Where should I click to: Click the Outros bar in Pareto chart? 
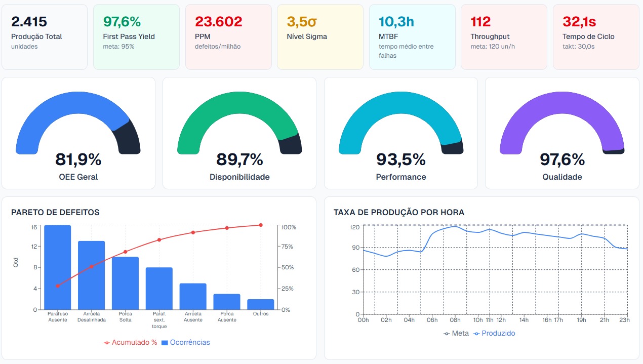(x=260, y=305)
